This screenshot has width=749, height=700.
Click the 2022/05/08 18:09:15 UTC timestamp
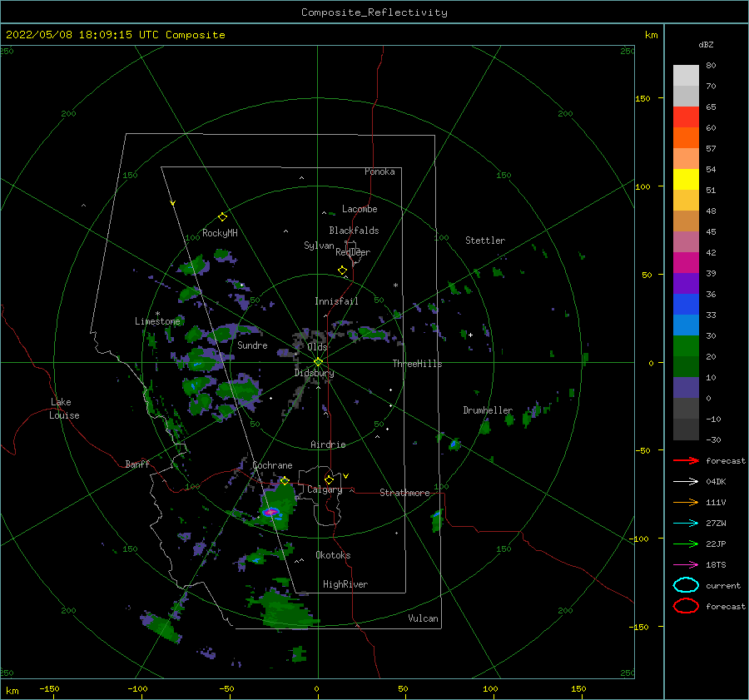point(82,35)
